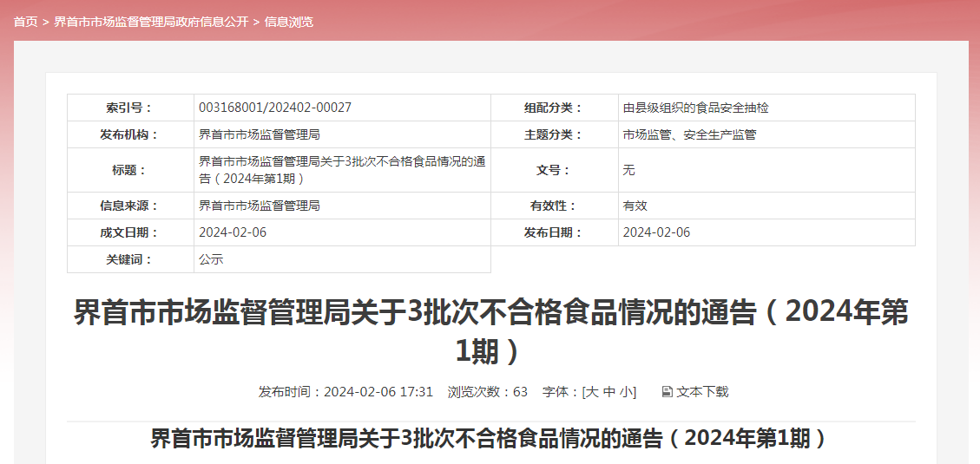Click the 标题 label cell

tap(130, 170)
